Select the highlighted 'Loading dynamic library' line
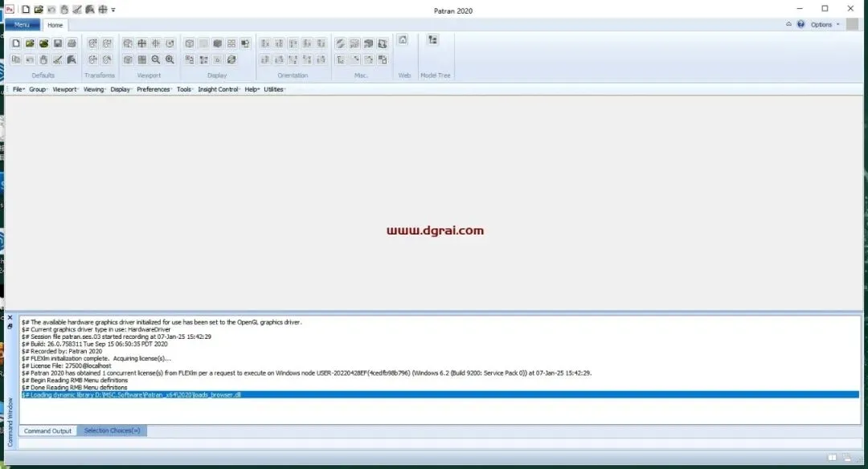This screenshot has height=469, width=868. [x=440, y=395]
